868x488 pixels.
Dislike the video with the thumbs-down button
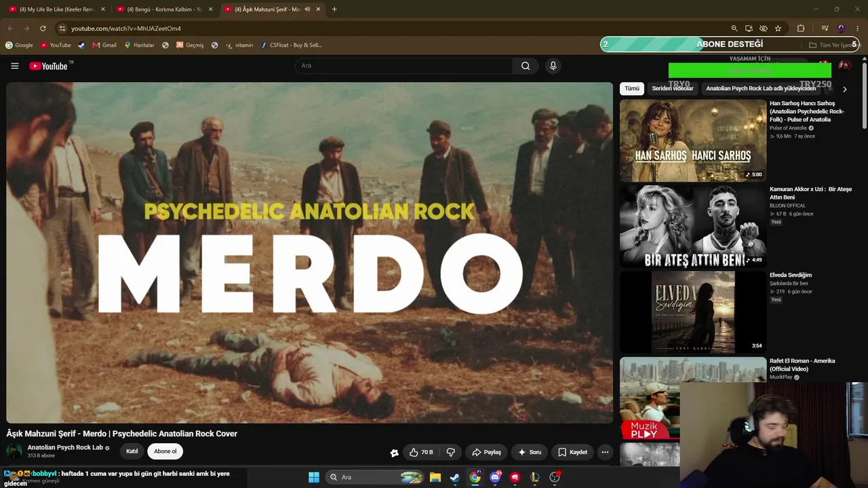(450, 452)
